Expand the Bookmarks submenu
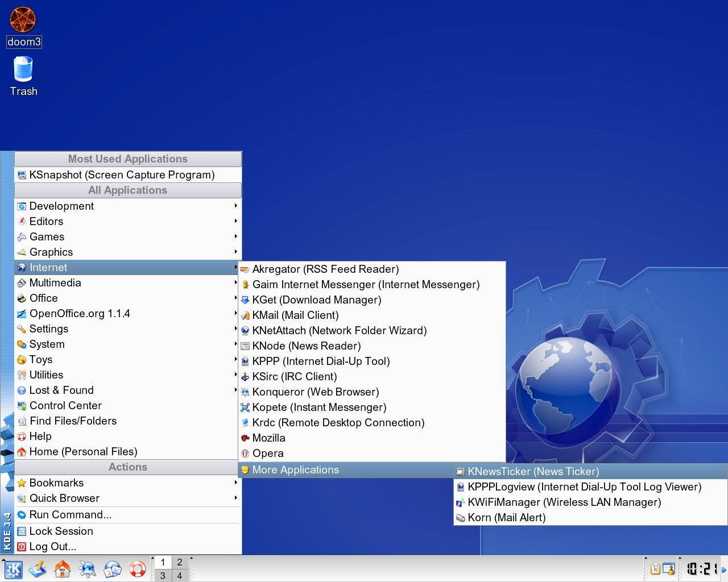 pyautogui.click(x=128, y=483)
